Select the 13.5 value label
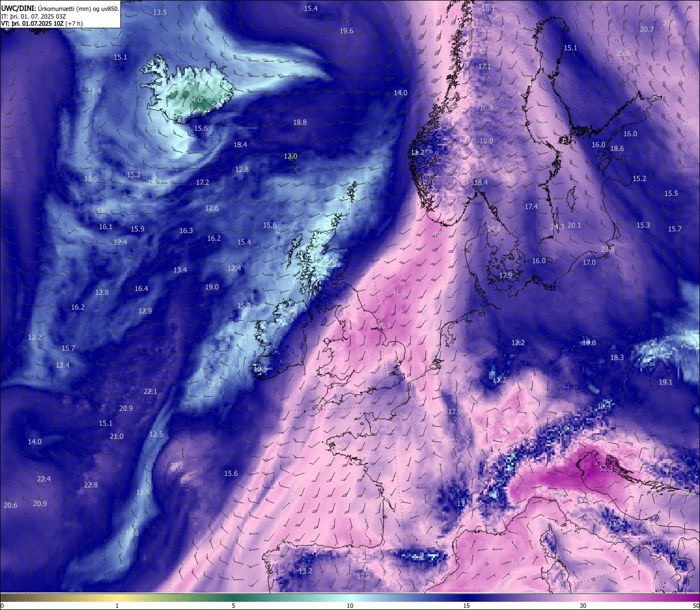Image resolution: width=700 pixels, height=610 pixels. pos(160,12)
